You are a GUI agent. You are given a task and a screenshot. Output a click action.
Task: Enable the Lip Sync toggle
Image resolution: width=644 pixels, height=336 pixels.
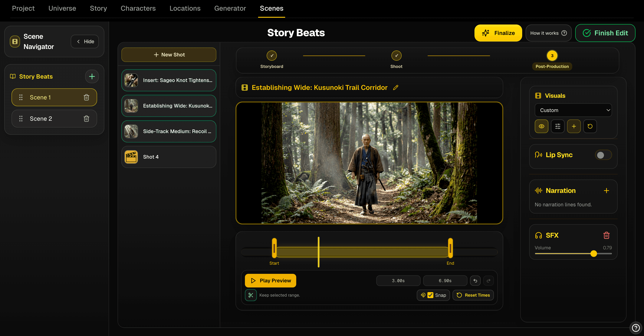click(x=603, y=155)
